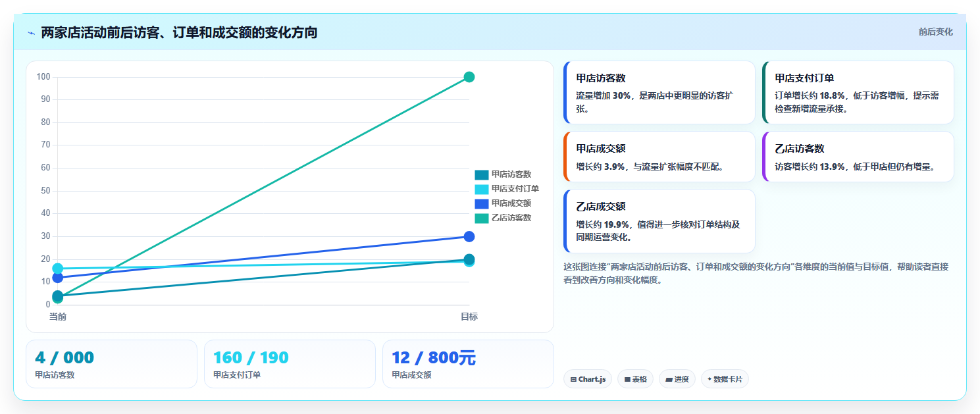Click the 目标 x-axis label
This screenshot has width=980, height=414.
469,317
